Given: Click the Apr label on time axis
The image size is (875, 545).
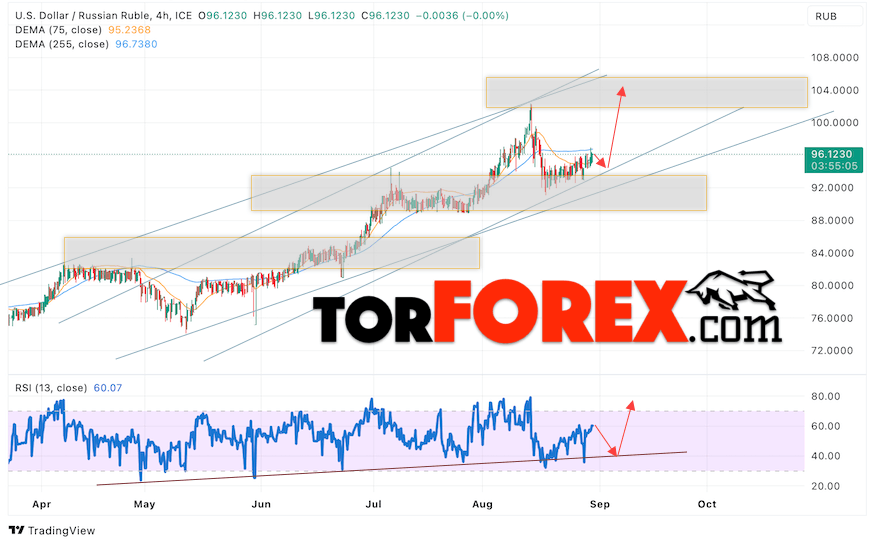Looking at the screenshot, I should click(x=42, y=504).
